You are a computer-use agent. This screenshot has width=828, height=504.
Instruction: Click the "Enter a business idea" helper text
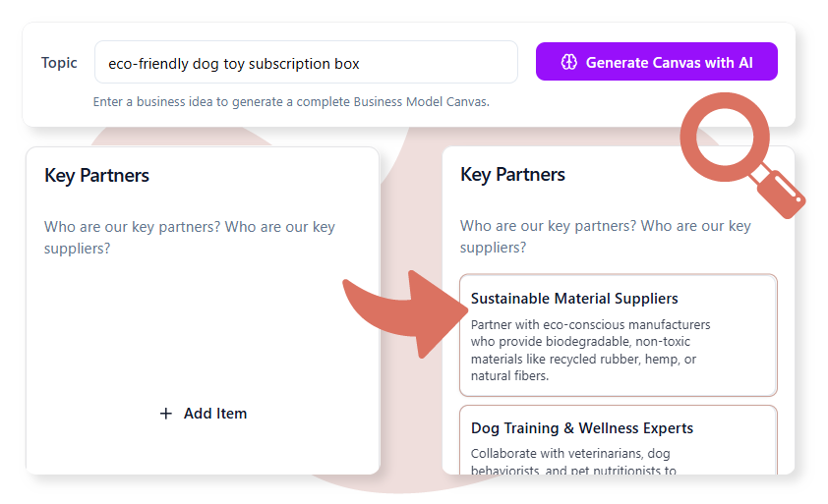[x=291, y=101]
